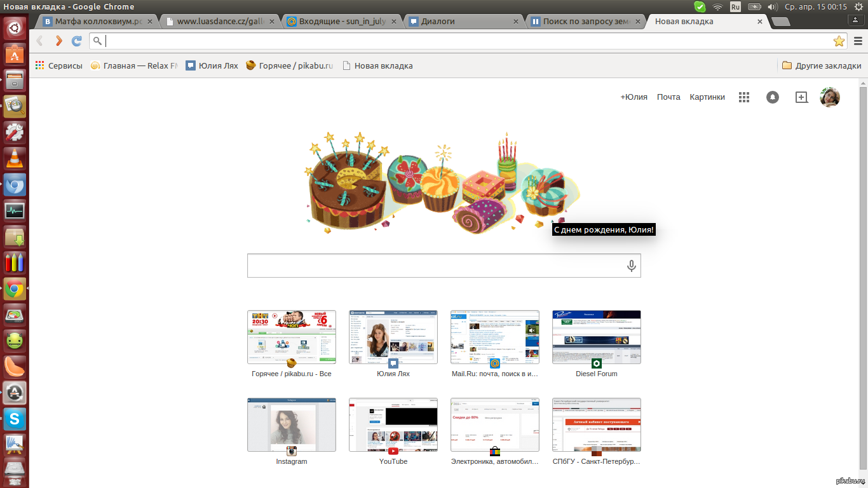Open Почта link

pos(668,97)
